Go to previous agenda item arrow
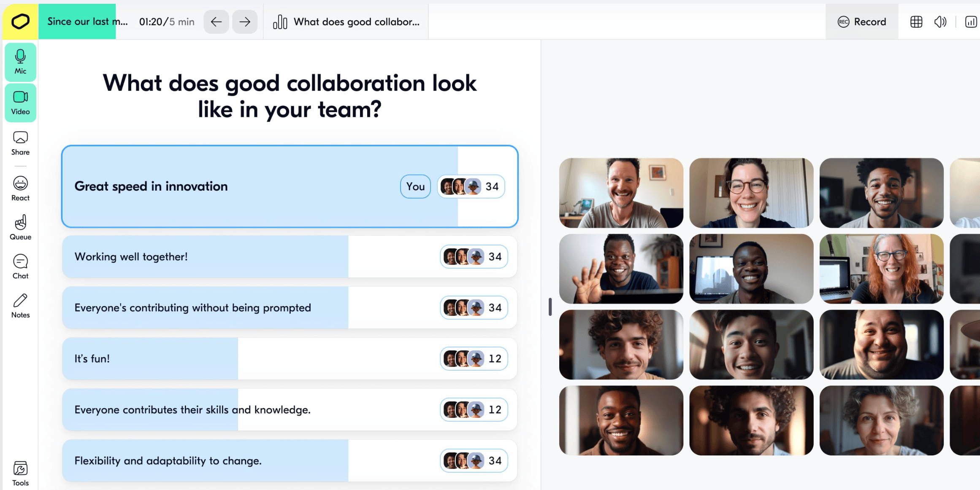 [216, 22]
